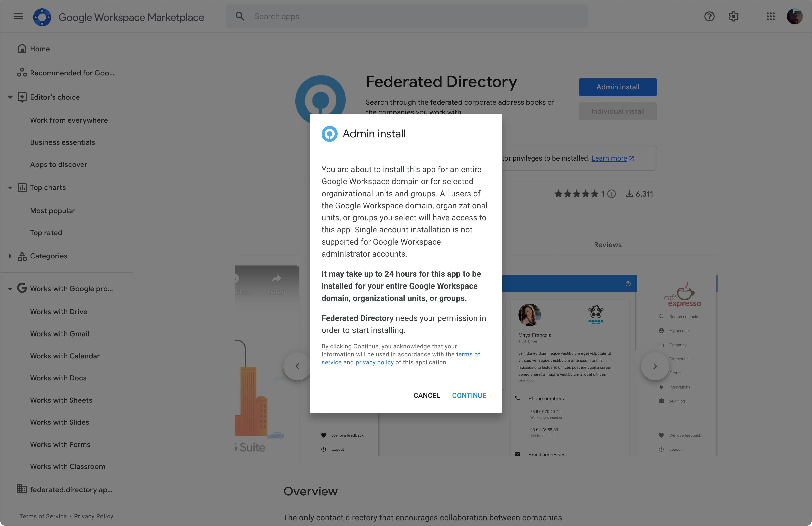Open the navigation hamburger menu

(x=18, y=16)
